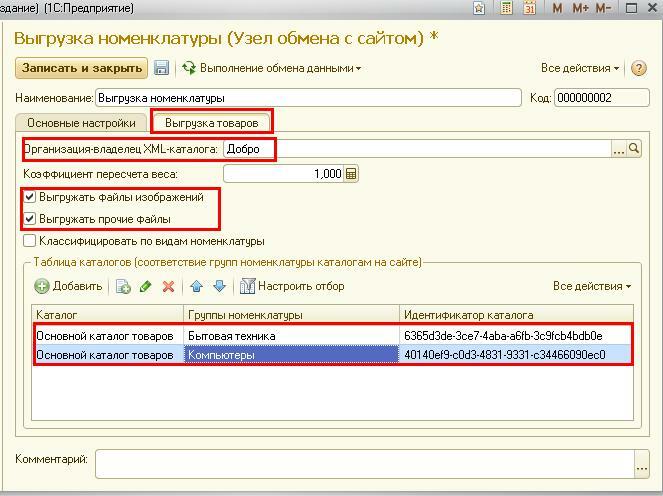The image size is (663, 496).
Task: Click Записать и закрыть button
Action: tap(82, 68)
